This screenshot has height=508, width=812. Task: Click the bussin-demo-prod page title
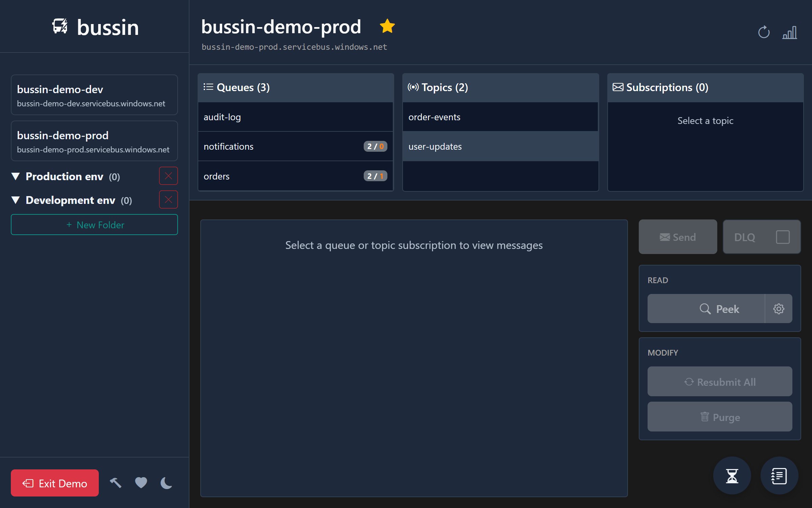[281, 26]
